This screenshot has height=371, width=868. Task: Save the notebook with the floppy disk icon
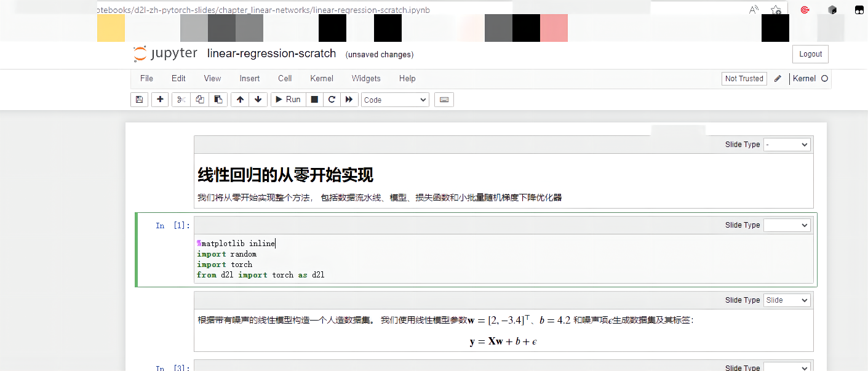coord(139,100)
